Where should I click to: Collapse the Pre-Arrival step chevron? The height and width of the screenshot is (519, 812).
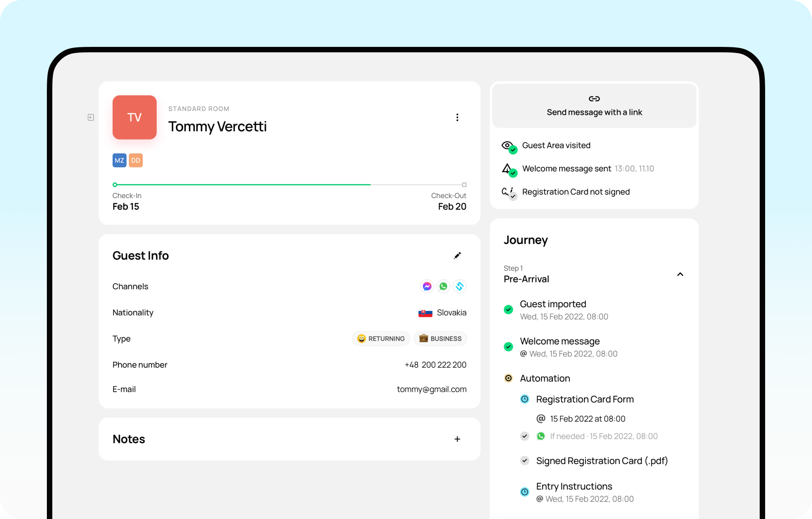click(x=680, y=274)
